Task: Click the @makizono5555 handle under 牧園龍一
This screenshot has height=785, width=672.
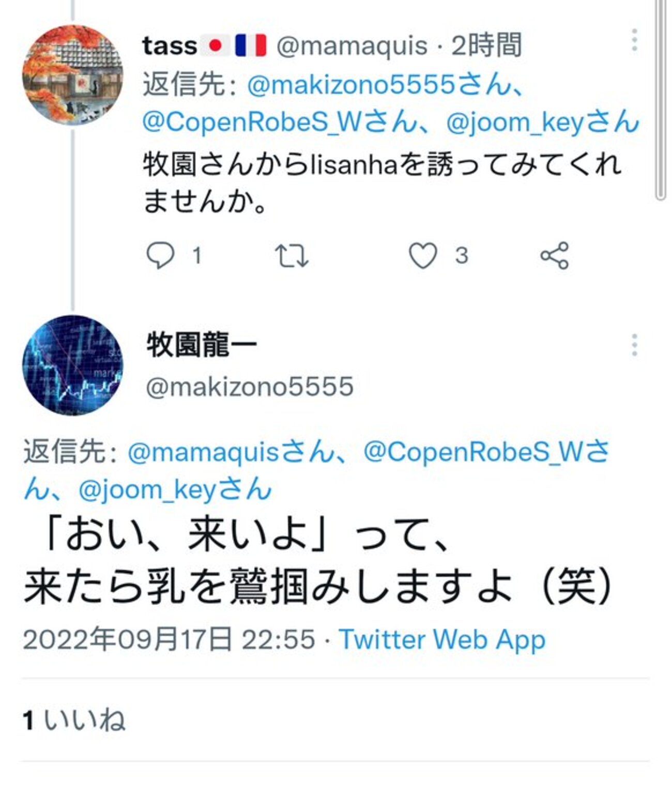Action: point(250,386)
